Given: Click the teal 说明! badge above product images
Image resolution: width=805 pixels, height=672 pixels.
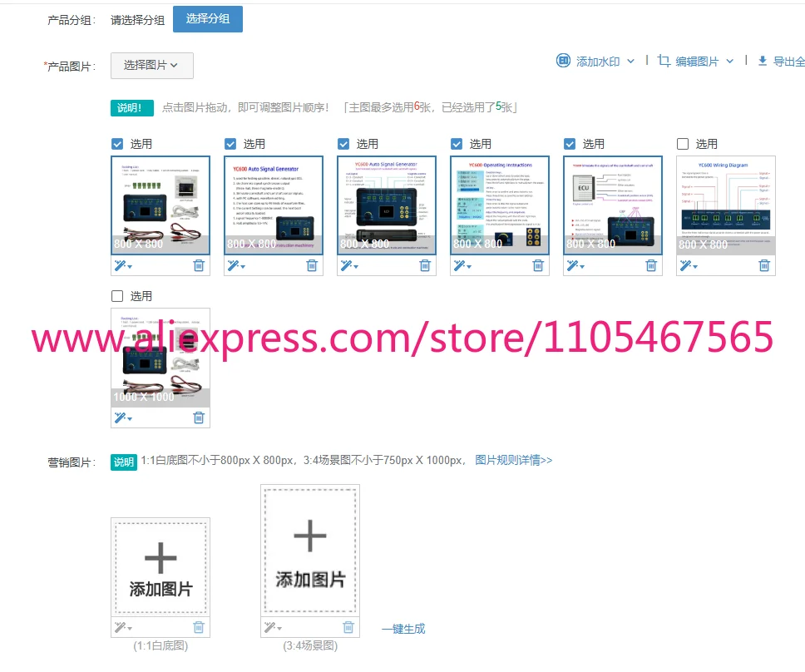Looking at the screenshot, I should coord(132,108).
